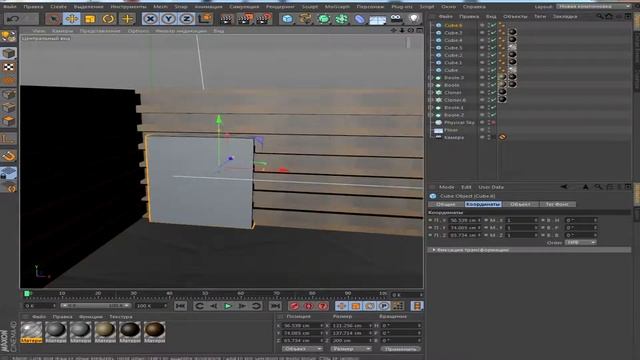640x360 pixels.
Task: Activate the Move tool in the toolbar
Action: (x=71, y=19)
